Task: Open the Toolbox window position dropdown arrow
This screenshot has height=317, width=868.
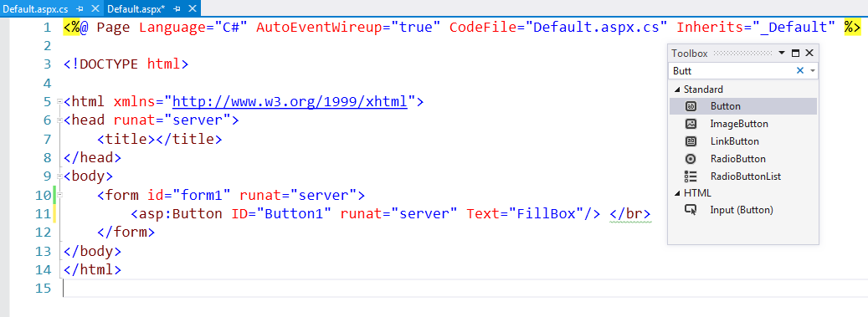Action: click(x=782, y=53)
